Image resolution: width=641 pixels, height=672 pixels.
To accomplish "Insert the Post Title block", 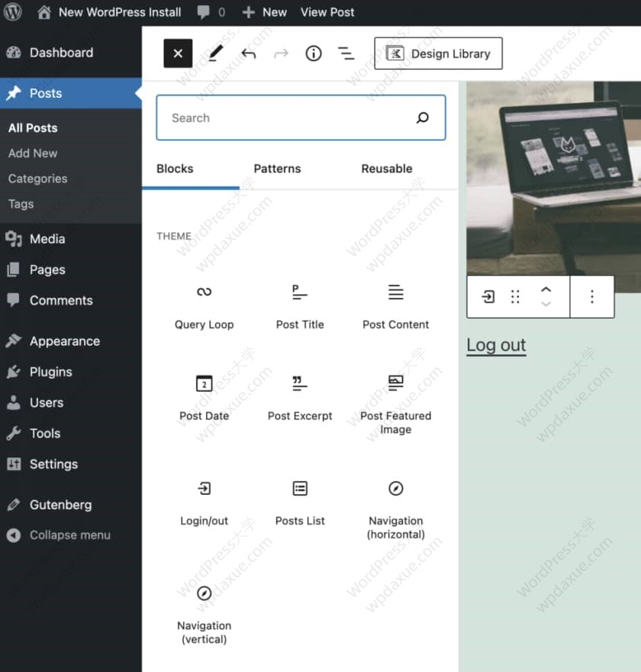I will coord(300,306).
